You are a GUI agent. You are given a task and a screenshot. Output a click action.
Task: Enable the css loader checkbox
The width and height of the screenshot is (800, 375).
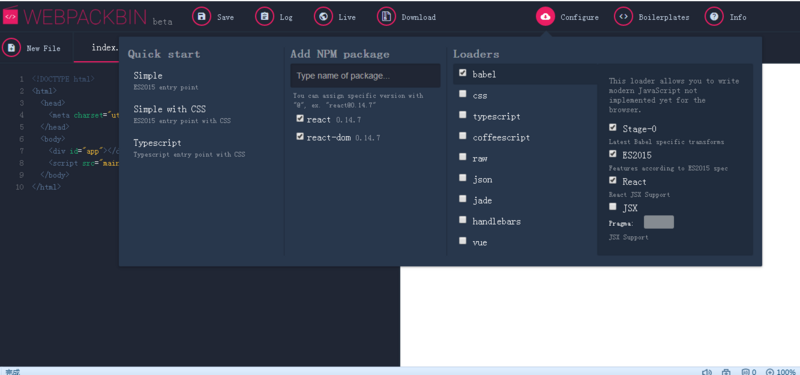[x=462, y=94]
